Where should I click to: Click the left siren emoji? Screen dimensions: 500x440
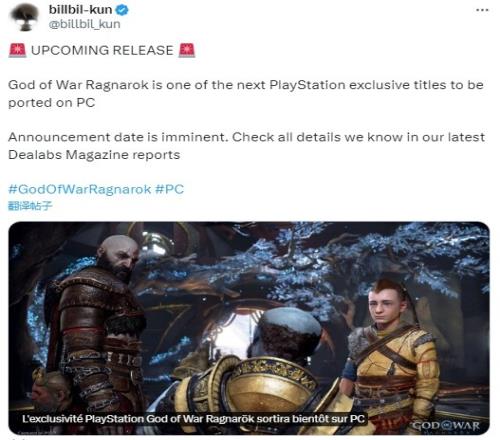(x=17, y=50)
